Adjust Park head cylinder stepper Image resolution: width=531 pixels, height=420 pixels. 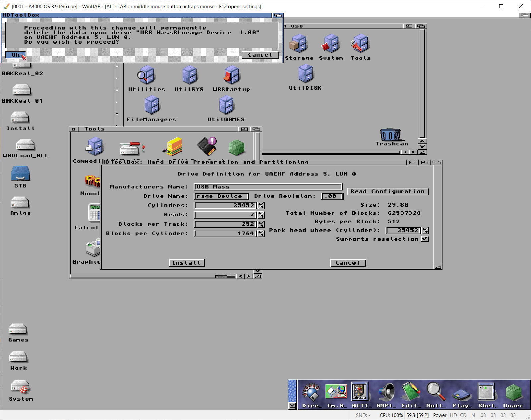tap(425, 230)
